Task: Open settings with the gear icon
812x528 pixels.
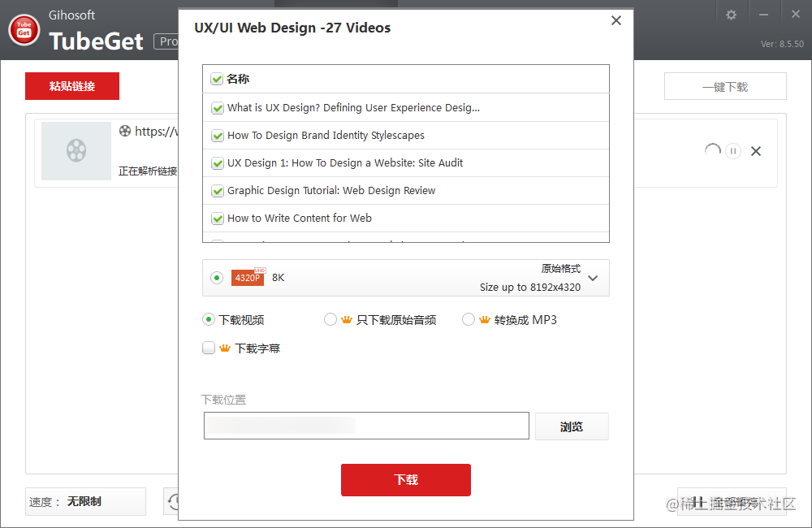Action: 731,15
